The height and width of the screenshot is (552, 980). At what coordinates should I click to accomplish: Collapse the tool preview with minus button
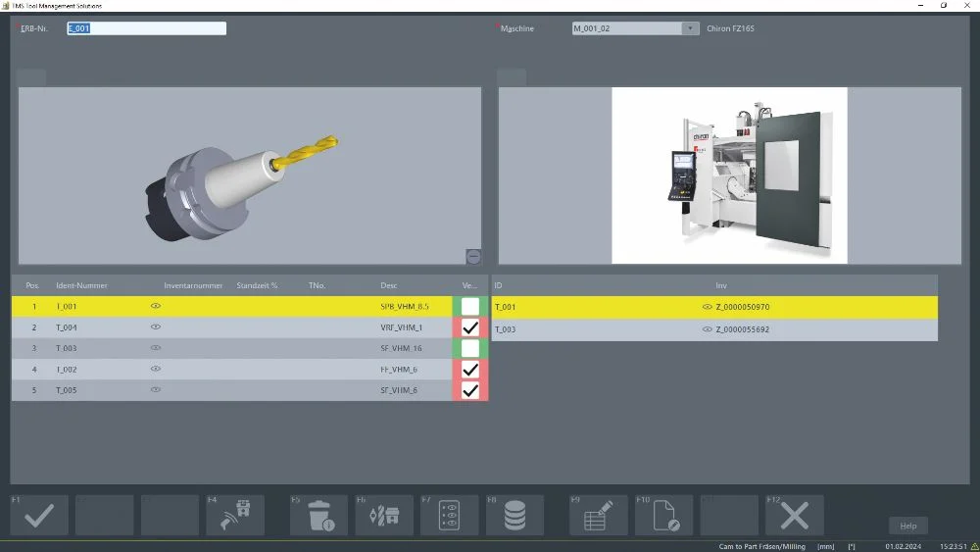[x=473, y=257]
